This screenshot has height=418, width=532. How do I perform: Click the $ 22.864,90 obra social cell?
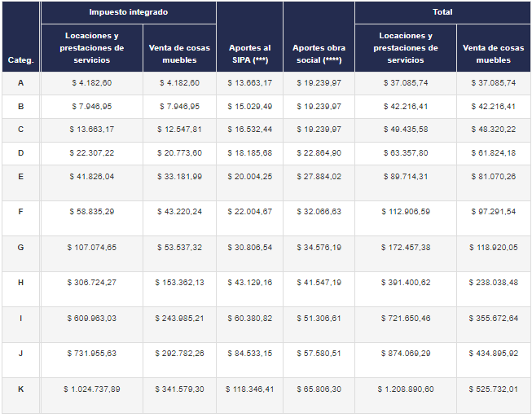pyautogui.click(x=319, y=153)
